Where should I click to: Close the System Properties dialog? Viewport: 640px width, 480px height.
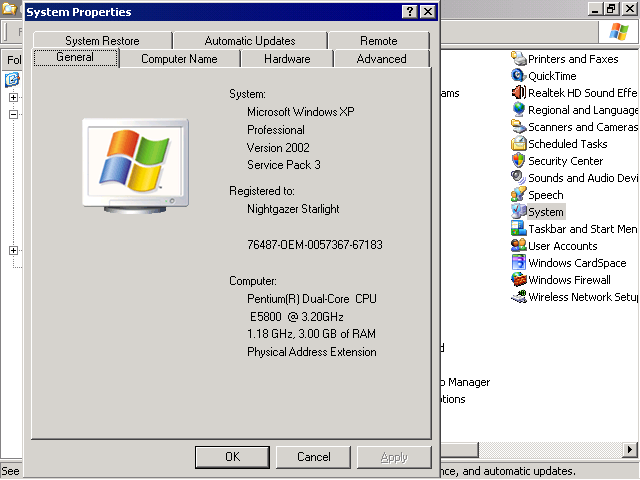[x=428, y=11]
